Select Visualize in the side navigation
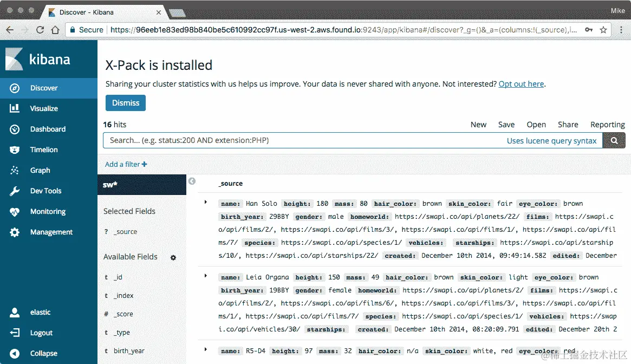631x364 pixels. 49,109
